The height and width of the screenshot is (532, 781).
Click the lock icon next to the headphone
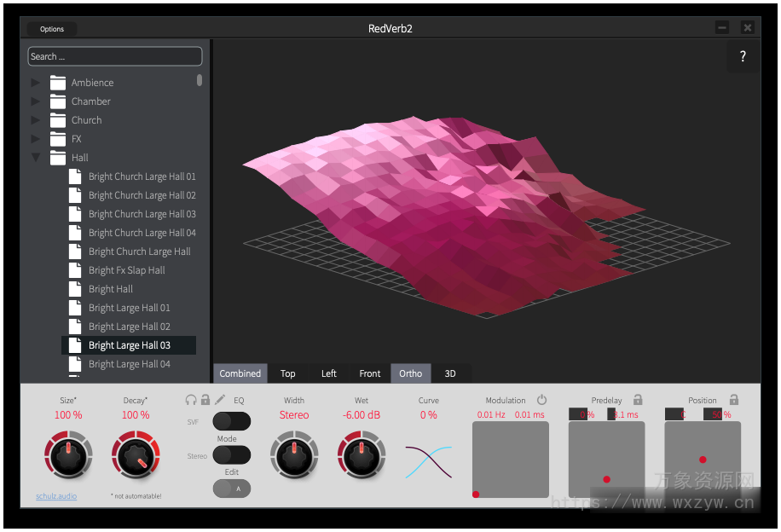[x=205, y=400]
